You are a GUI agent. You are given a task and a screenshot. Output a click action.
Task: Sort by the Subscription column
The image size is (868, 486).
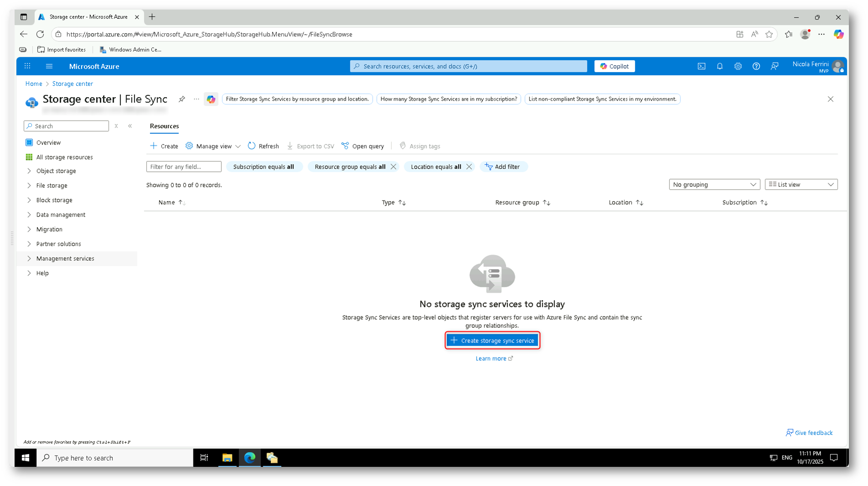(745, 202)
